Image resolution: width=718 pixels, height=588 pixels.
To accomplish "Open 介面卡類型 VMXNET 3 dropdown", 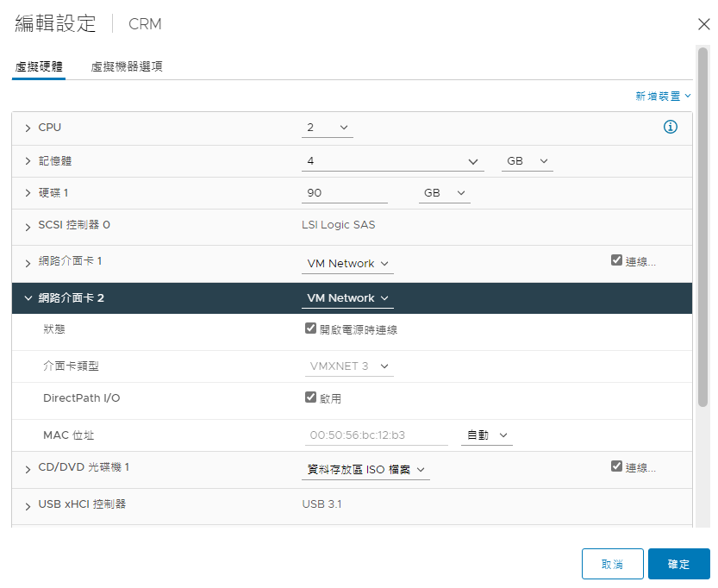I will coord(349,366).
